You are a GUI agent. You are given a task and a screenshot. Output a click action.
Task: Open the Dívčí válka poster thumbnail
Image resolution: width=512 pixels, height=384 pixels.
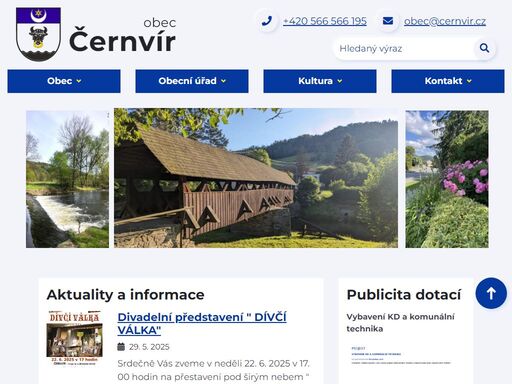click(x=74, y=338)
